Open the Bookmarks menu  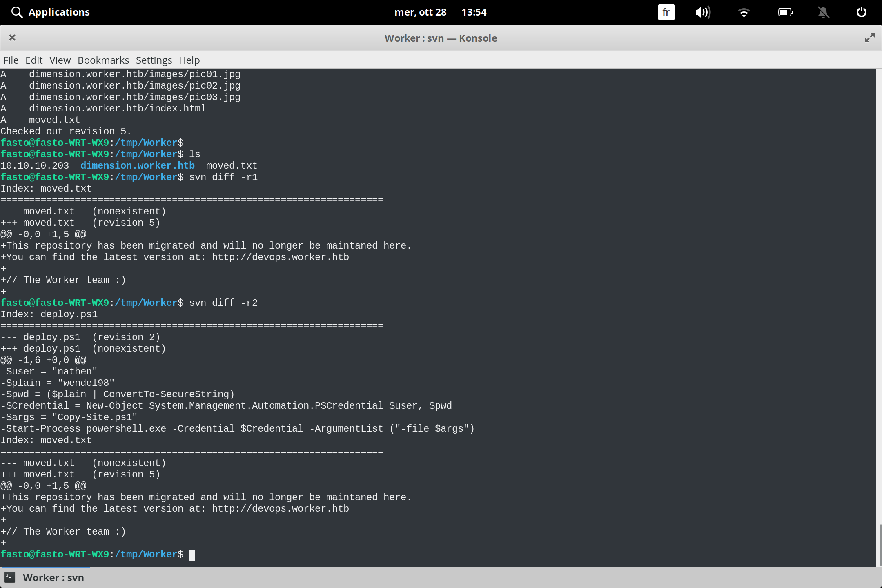(103, 60)
